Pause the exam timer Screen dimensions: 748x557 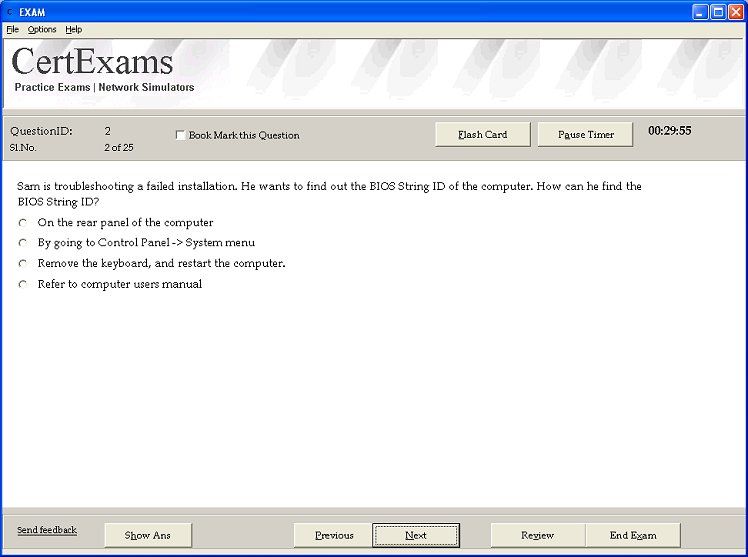click(585, 134)
